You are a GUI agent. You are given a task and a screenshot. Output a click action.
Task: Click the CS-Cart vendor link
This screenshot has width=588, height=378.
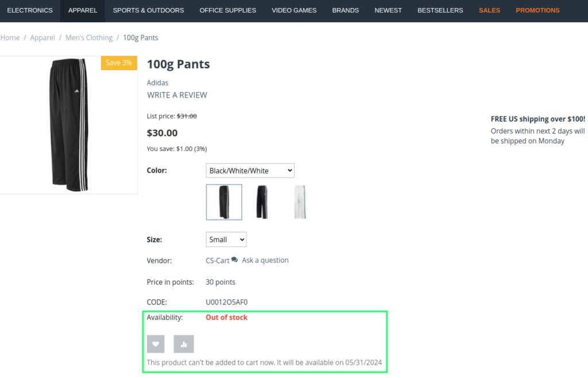(218, 260)
